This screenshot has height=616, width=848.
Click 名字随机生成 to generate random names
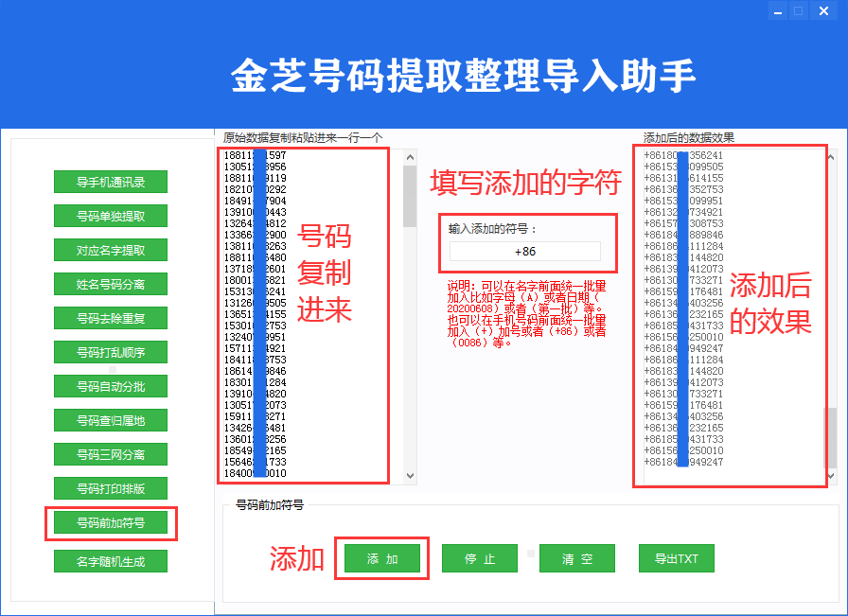[x=113, y=560]
